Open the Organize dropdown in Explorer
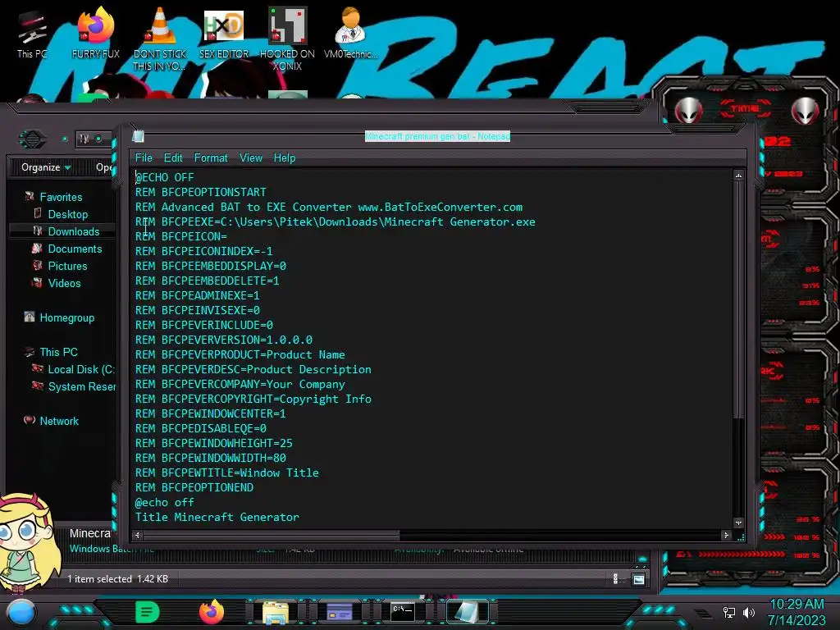 (46, 167)
